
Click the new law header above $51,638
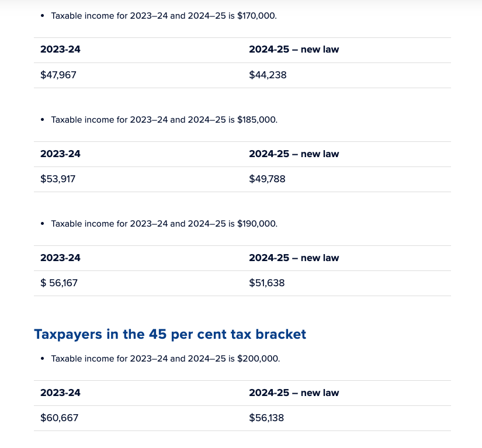click(x=294, y=258)
